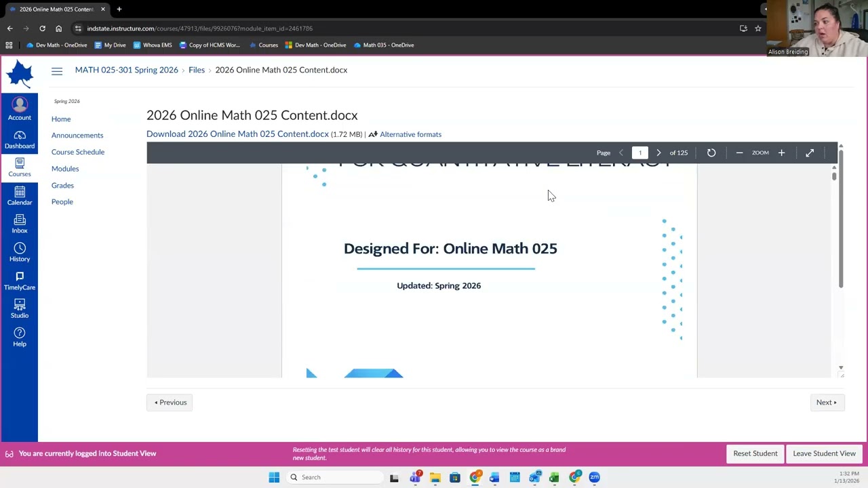This screenshot has height=488, width=868.
Task: Open the Courses bookmark
Action: (264, 45)
